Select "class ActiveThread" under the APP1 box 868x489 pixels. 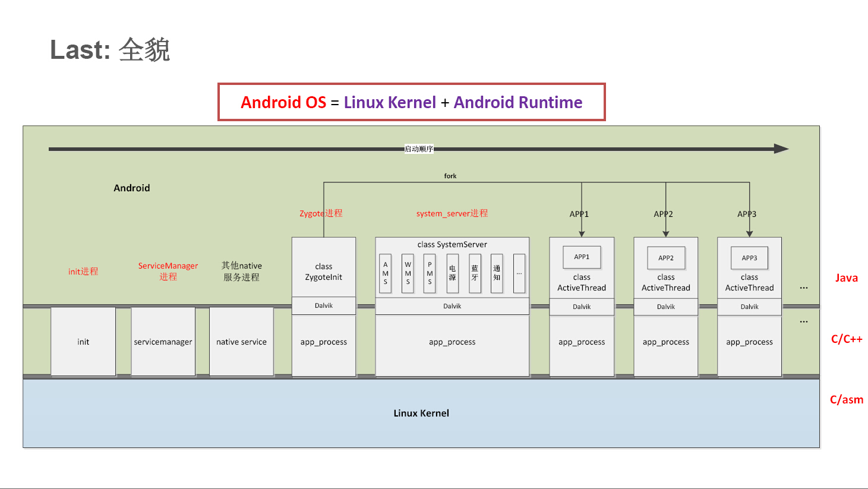[582, 283]
